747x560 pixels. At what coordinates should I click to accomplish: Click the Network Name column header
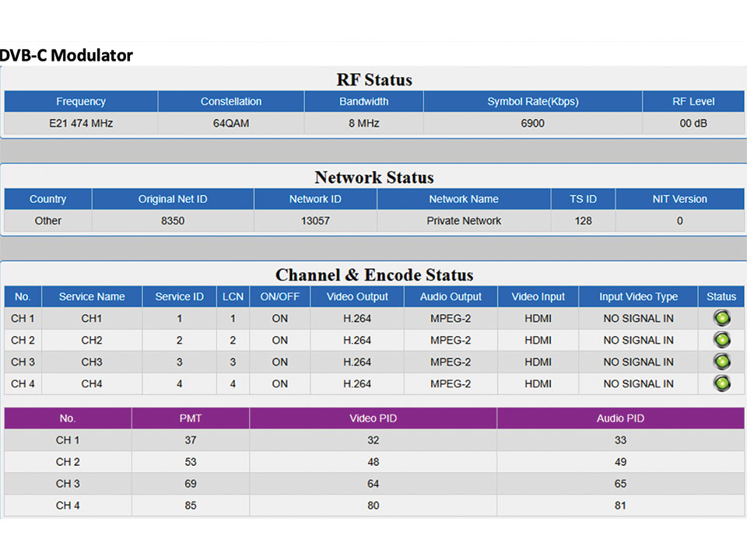coord(464,199)
